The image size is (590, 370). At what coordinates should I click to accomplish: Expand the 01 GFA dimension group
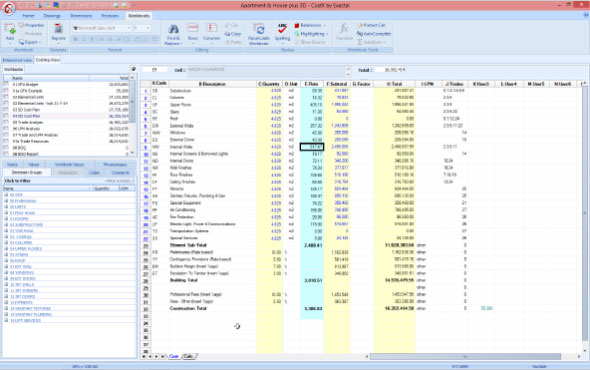[x=6, y=195]
